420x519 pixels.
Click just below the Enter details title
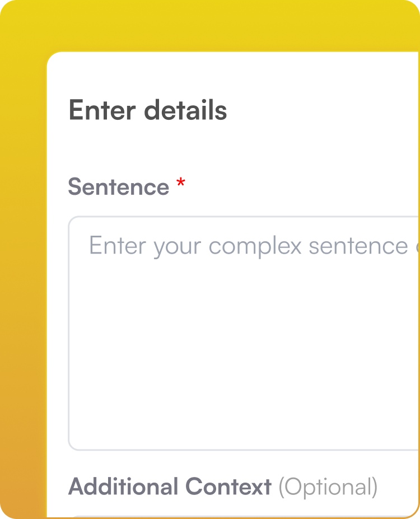147,134
